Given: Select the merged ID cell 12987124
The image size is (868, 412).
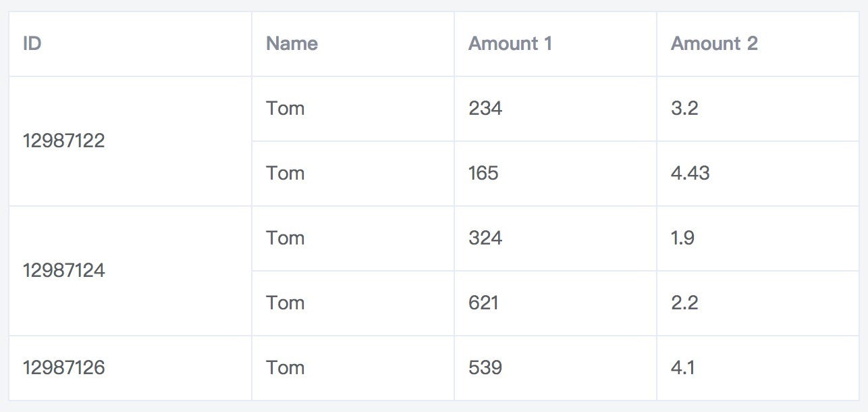Looking at the screenshot, I should point(130,271).
